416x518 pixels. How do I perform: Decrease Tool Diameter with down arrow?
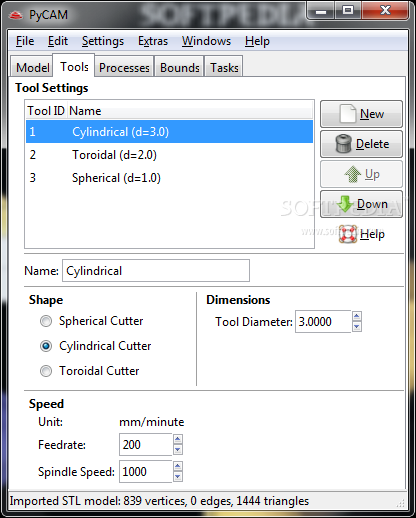pos(357,327)
